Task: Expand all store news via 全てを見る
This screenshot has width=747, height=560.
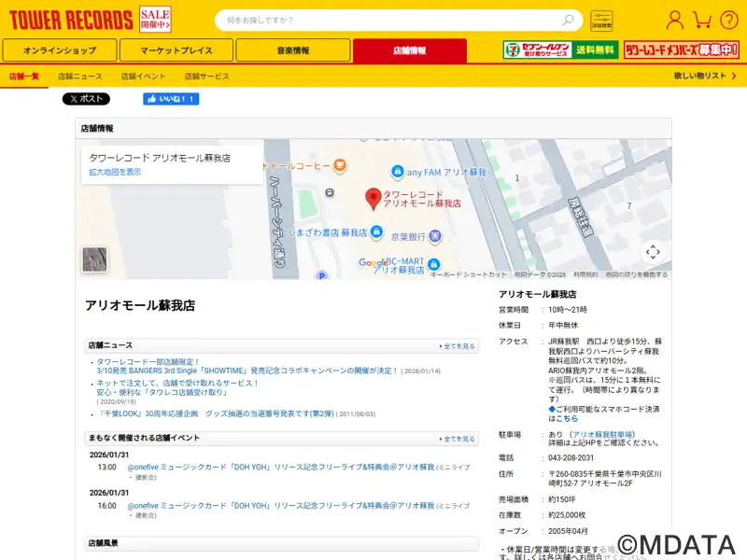Action: point(458,345)
